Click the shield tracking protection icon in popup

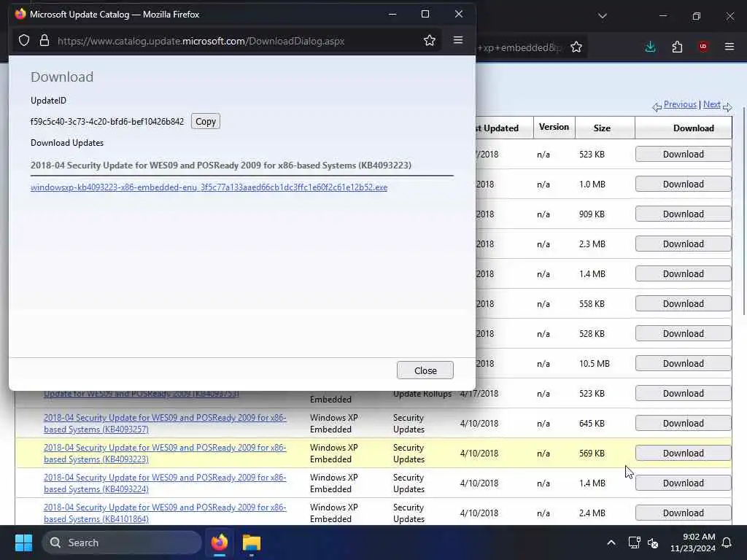(x=24, y=41)
